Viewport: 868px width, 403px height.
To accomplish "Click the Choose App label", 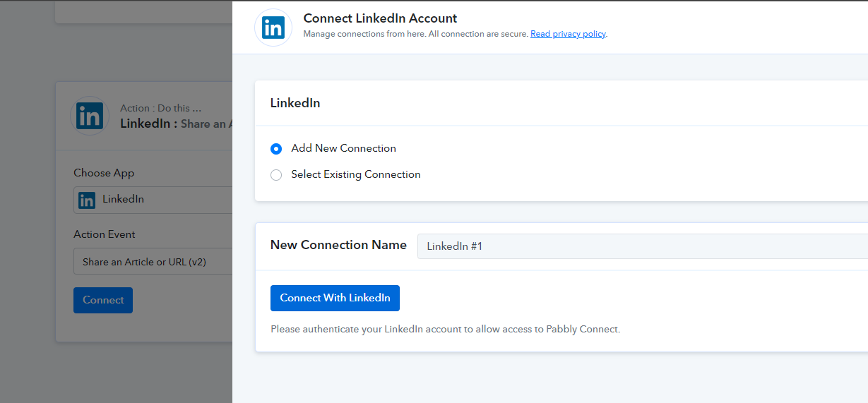I will click(x=104, y=173).
